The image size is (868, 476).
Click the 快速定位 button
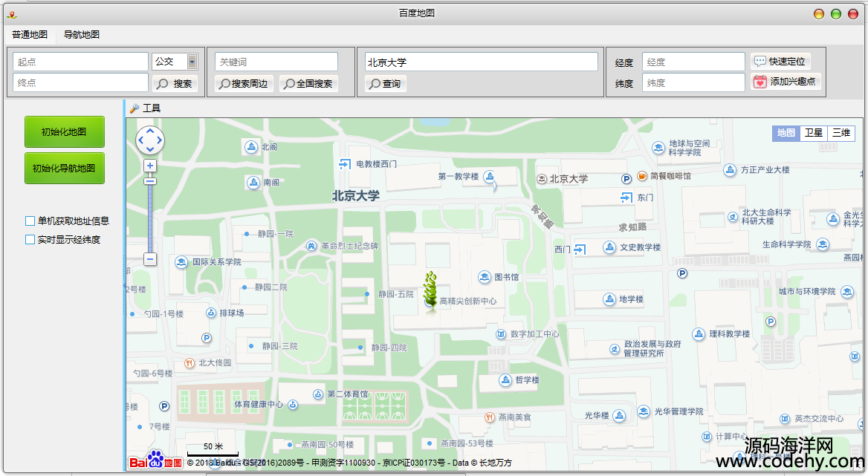[x=780, y=62]
